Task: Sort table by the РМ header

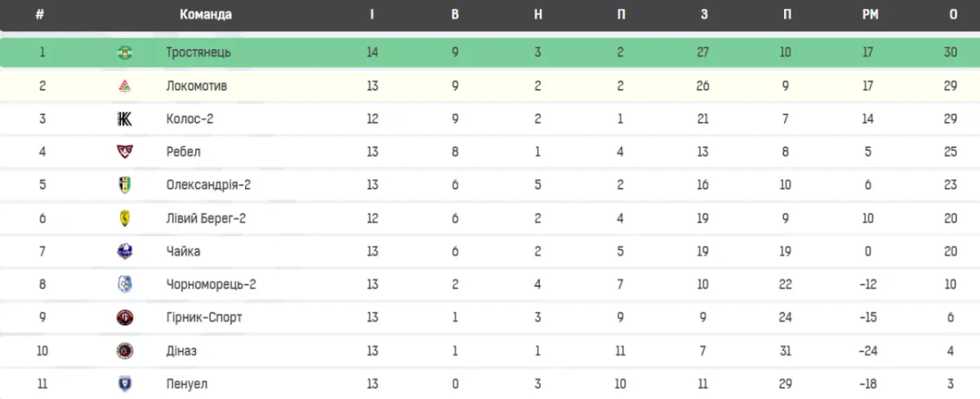Action: [x=867, y=15]
